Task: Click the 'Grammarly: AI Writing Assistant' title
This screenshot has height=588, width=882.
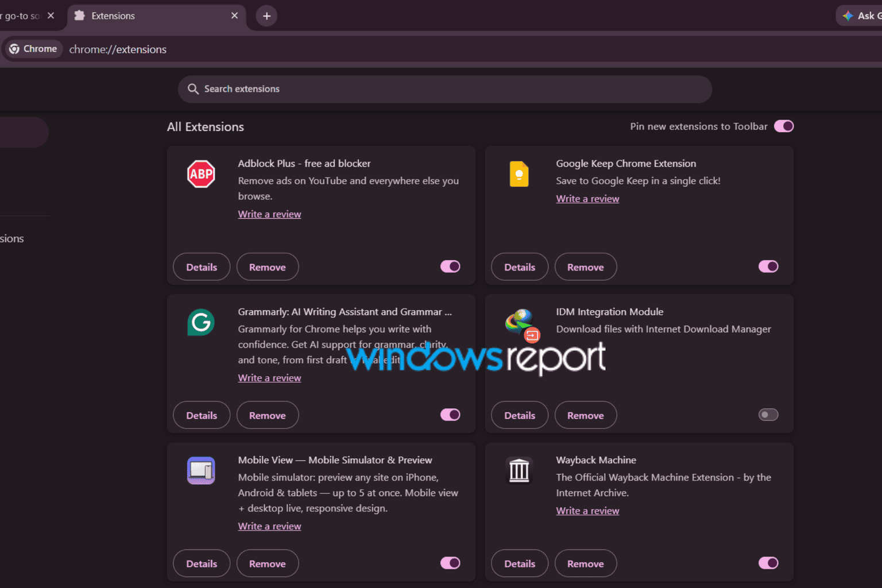Action: point(345,312)
